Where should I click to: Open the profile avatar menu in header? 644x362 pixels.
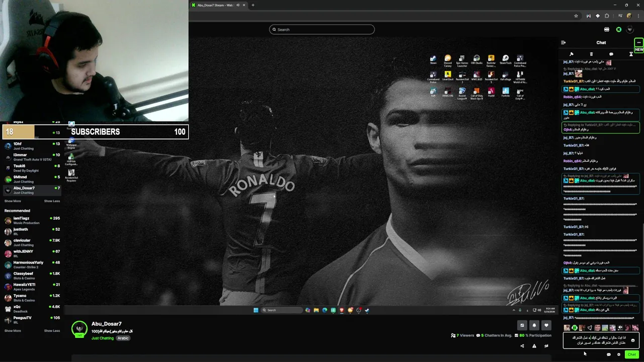point(630,30)
